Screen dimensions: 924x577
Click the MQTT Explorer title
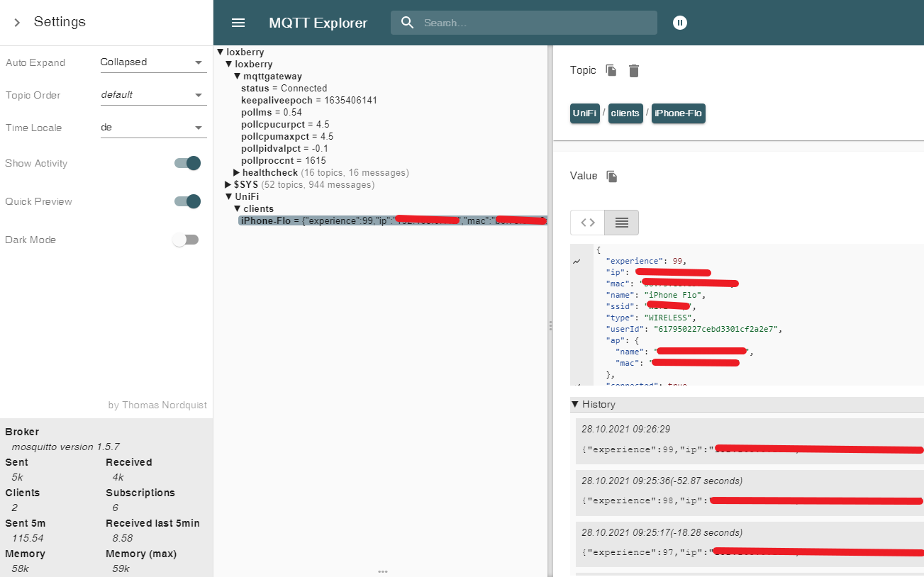(x=318, y=23)
